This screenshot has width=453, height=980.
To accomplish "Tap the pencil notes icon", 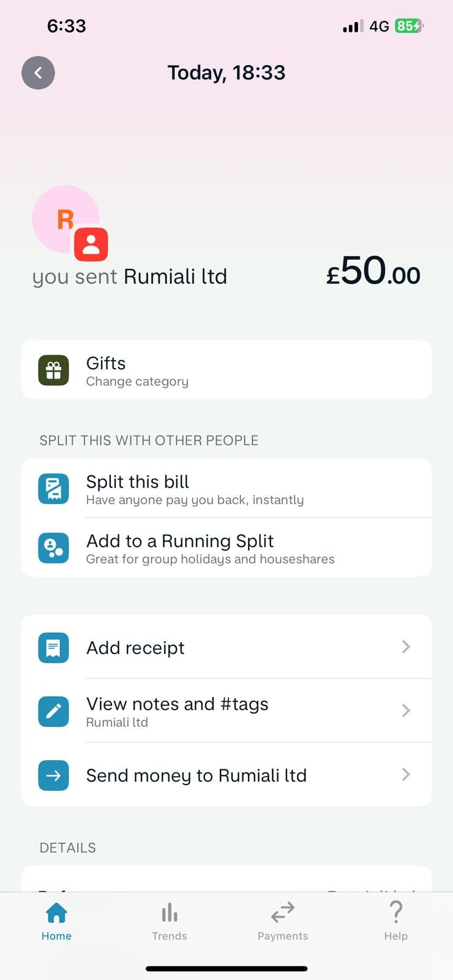I will [53, 711].
